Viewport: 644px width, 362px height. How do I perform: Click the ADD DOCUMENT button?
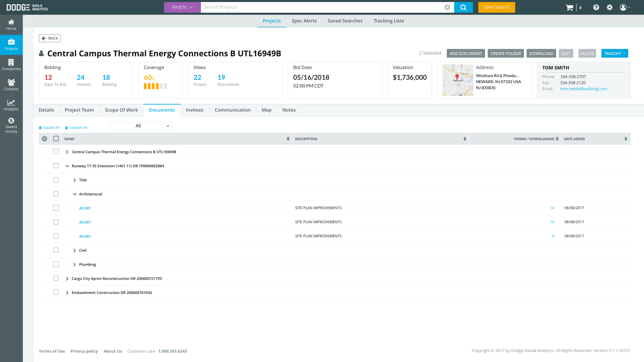point(465,54)
